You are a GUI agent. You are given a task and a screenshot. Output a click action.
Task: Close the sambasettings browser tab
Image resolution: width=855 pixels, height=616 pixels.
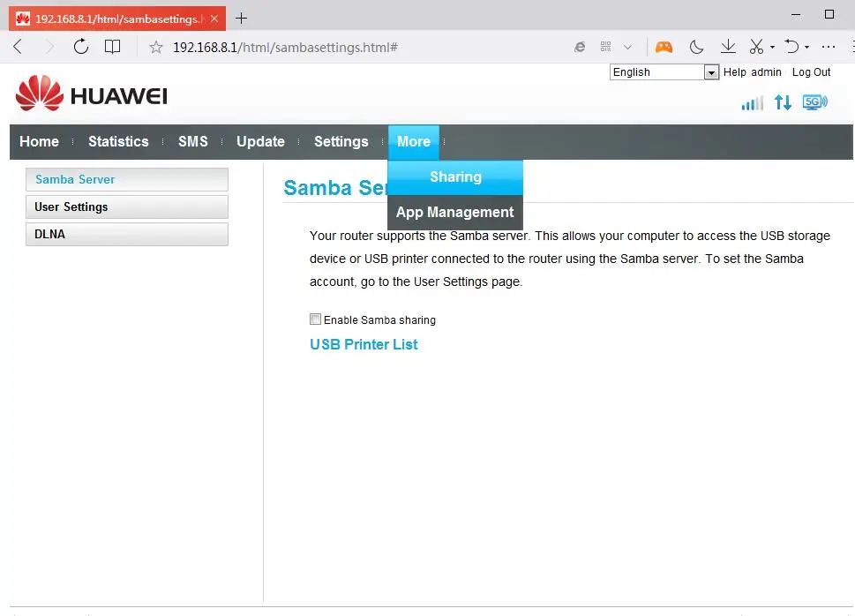point(214,19)
